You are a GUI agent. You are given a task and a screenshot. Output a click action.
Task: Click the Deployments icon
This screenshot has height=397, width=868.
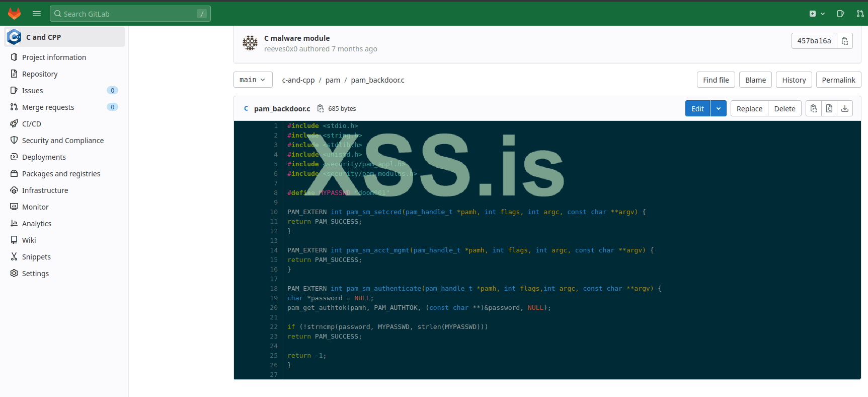coord(14,157)
